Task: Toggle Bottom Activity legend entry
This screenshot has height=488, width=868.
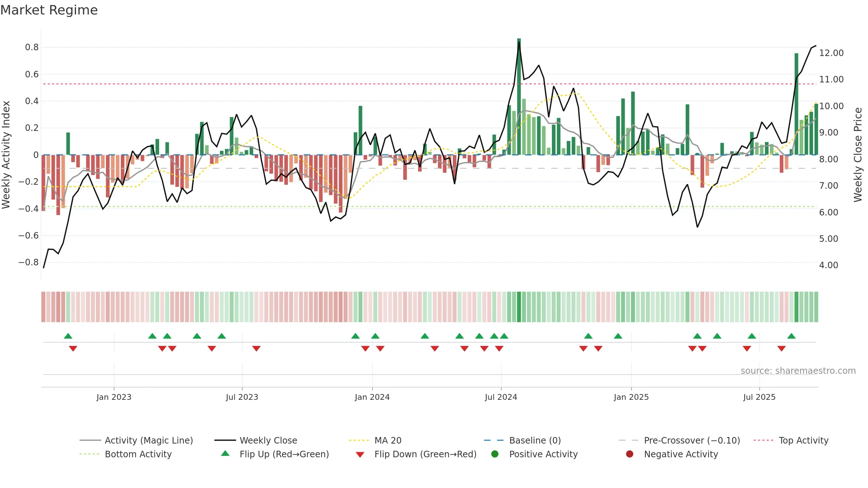Action: click(125, 454)
